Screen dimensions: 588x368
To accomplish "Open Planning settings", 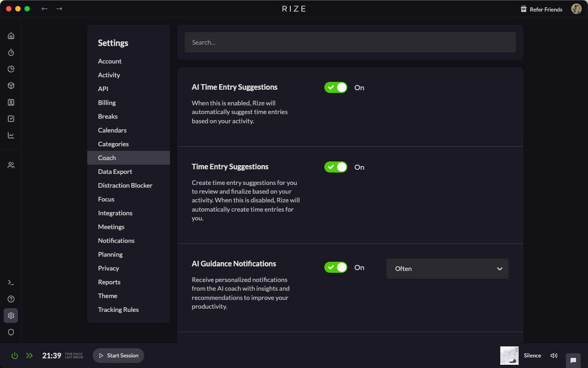I will (129, 254).
